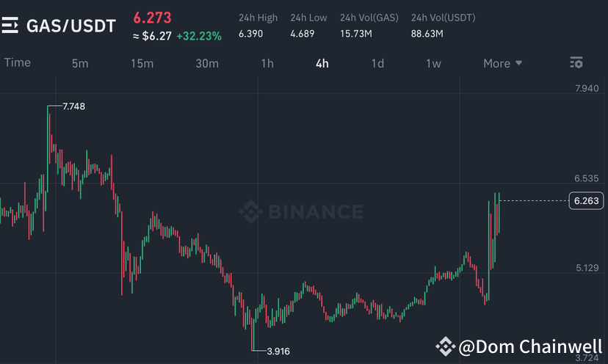Viewport: 608px width, 364px height.
Task: Choose the 30m chart interval
Action: tap(207, 63)
